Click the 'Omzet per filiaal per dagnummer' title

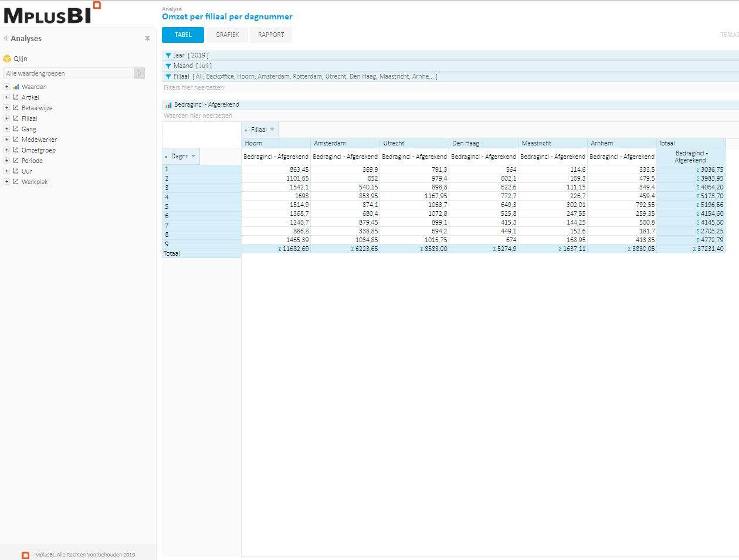pos(227,17)
